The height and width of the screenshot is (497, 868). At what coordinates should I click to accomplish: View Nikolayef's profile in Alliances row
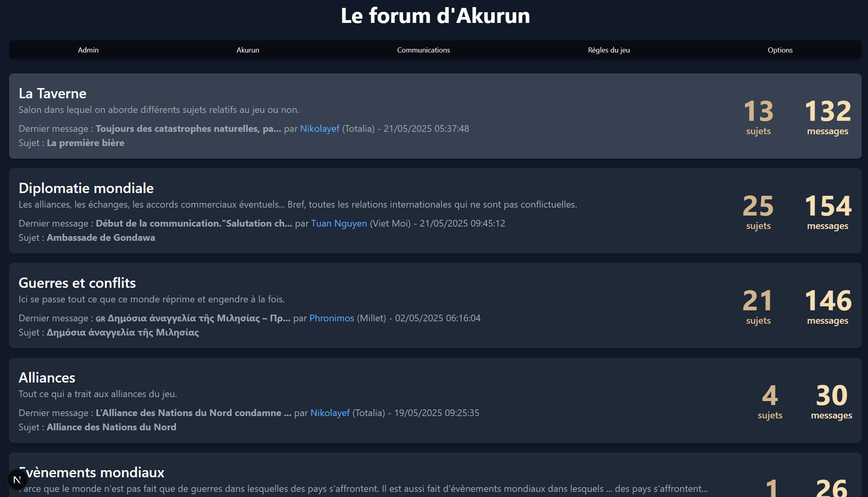point(330,413)
